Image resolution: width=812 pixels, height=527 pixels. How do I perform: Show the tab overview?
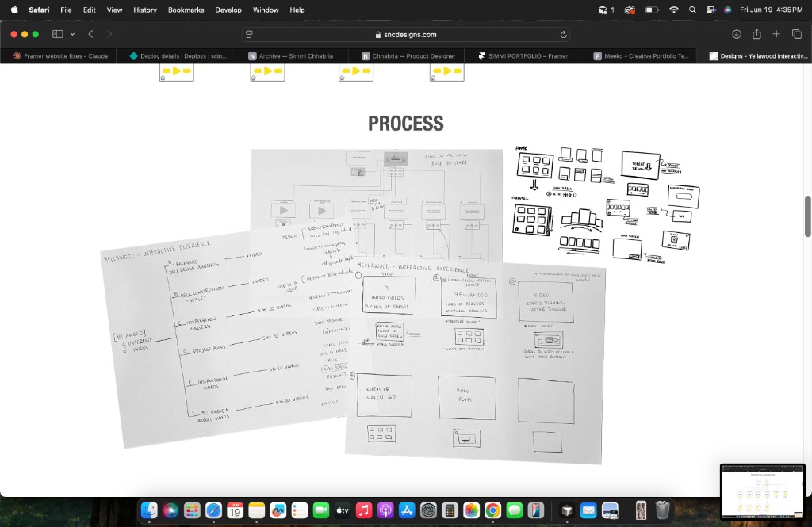coord(796,34)
